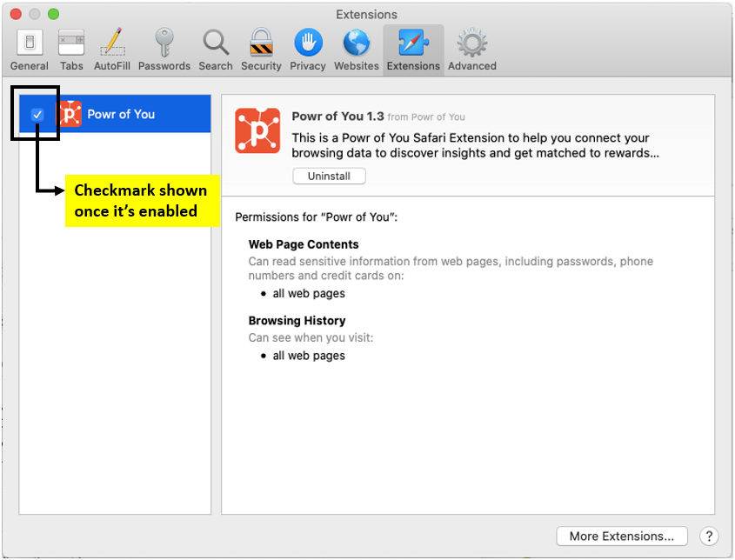This screenshot has height=560, width=735.
Task: Close the Extensions window
Action: click(x=16, y=14)
